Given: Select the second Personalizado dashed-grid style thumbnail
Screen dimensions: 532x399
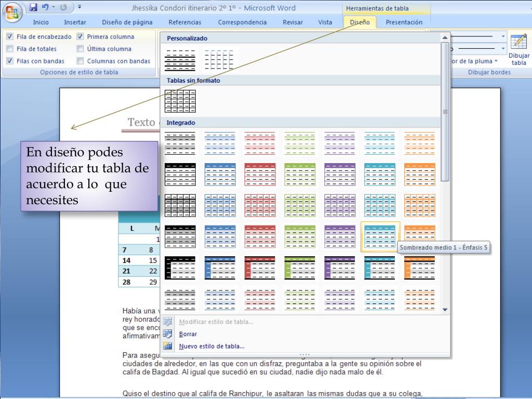Looking at the screenshot, I should pyautogui.click(x=220, y=60).
